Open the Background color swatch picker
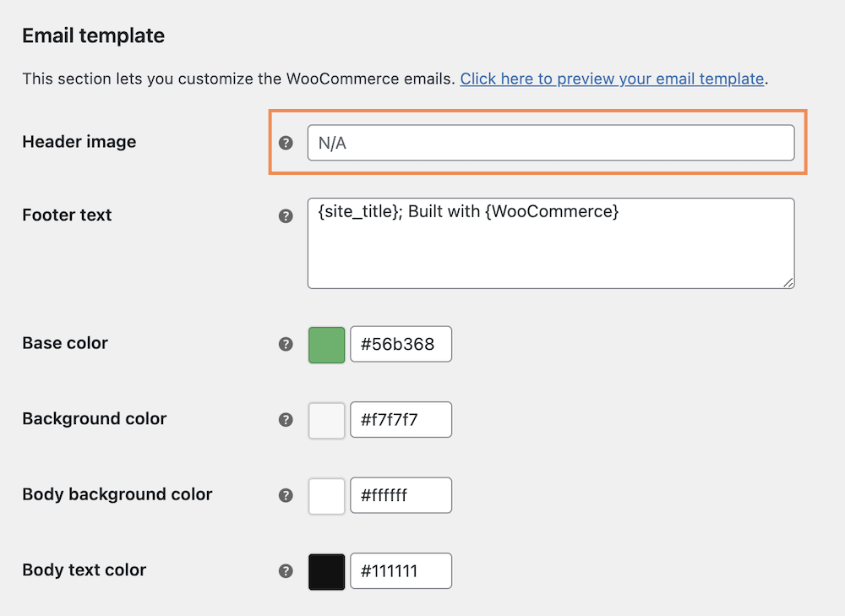Screen dimensions: 845x616 point(325,419)
